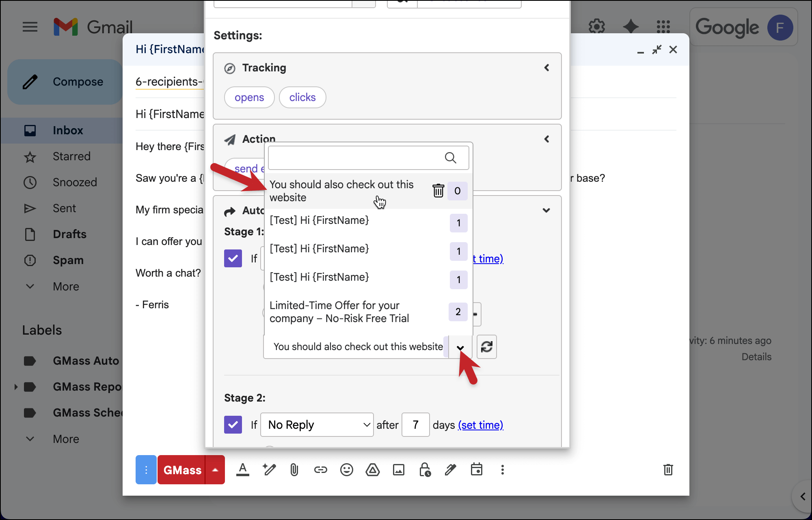Click the refresh icon next to template dropdown
The image size is (812, 520).
pyautogui.click(x=486, y=347)
